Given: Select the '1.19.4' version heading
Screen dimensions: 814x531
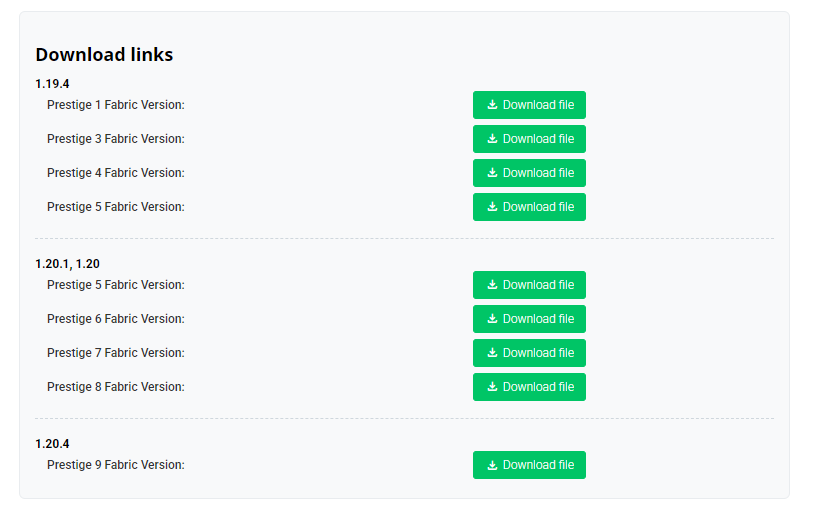Looking at the screenshot, I should click(x=52, y=84).
